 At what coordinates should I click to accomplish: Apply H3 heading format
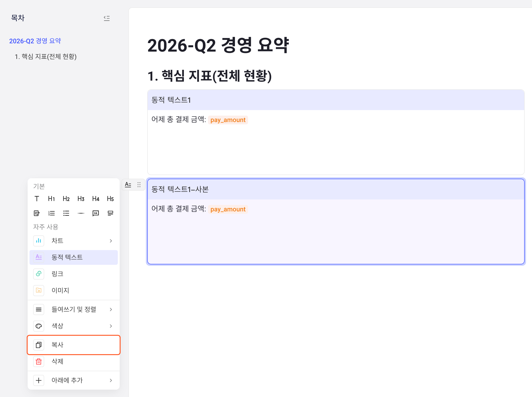click(81, 199)
